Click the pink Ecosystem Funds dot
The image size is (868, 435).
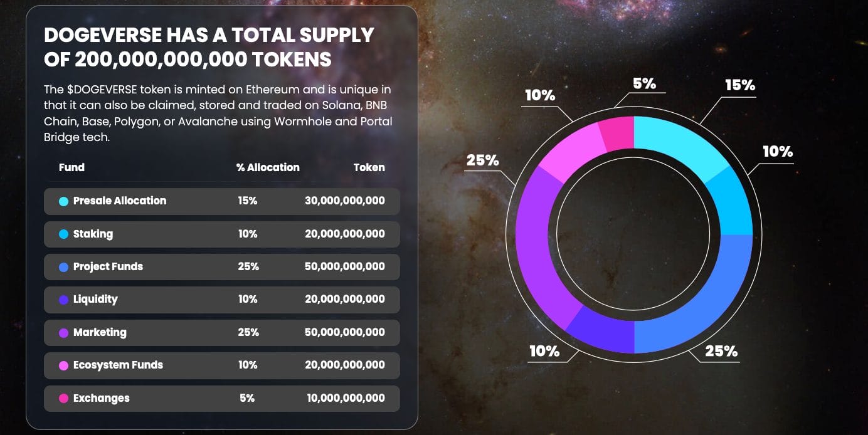pyautogui.click(x=63, y=365)
